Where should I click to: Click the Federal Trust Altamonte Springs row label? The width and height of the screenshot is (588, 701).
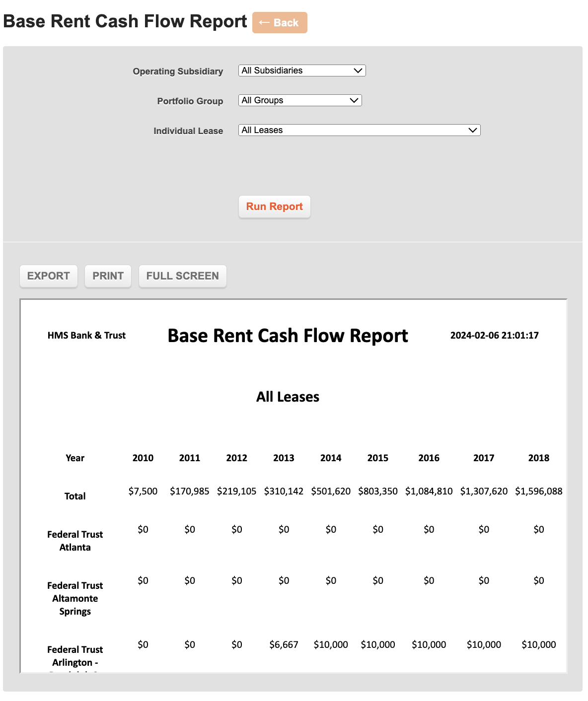(x=75, y=598)
